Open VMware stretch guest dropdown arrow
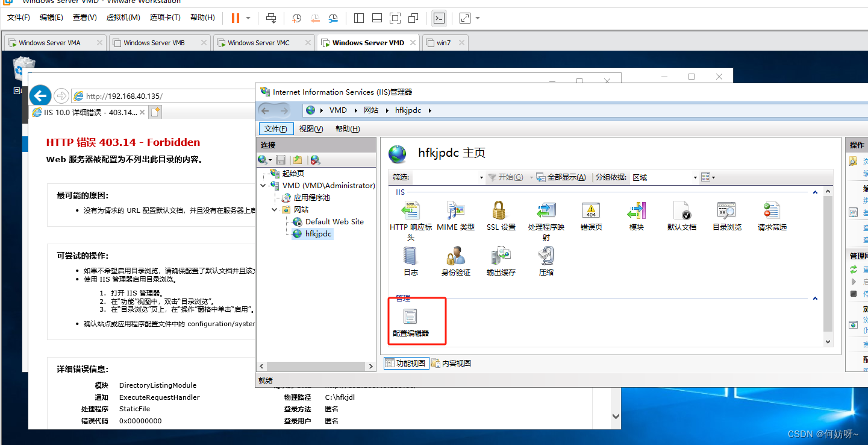The height and width of the screenshot is (445, 868). pyautogui.click(x=478, y=18)
